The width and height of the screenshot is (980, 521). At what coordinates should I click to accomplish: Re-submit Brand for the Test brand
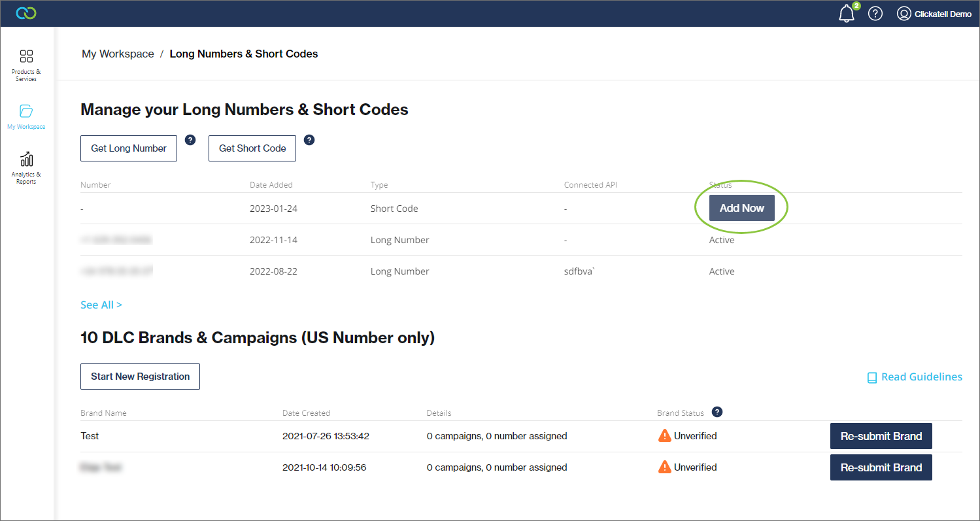click(881, 436)
